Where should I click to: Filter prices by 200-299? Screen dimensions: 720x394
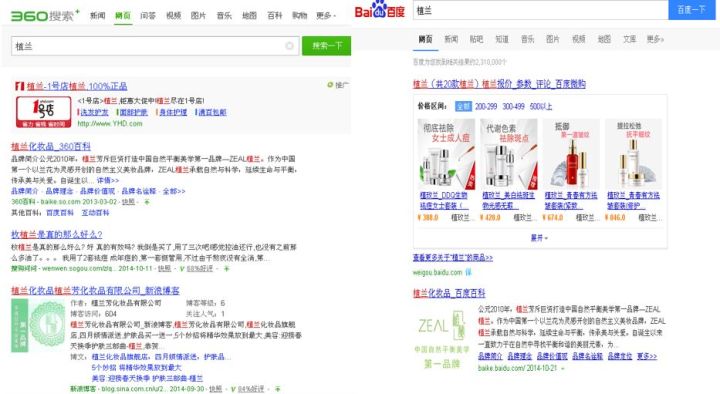tap(486, 106)
